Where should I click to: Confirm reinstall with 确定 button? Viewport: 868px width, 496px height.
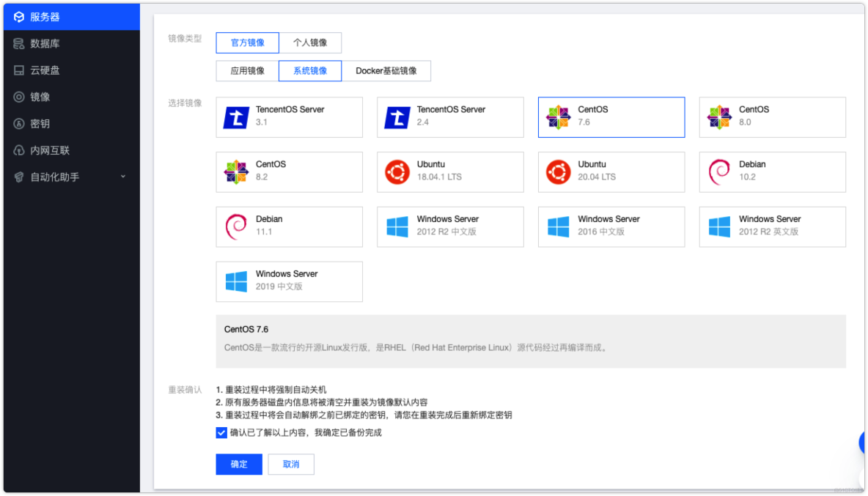click(x=239, y=464)
